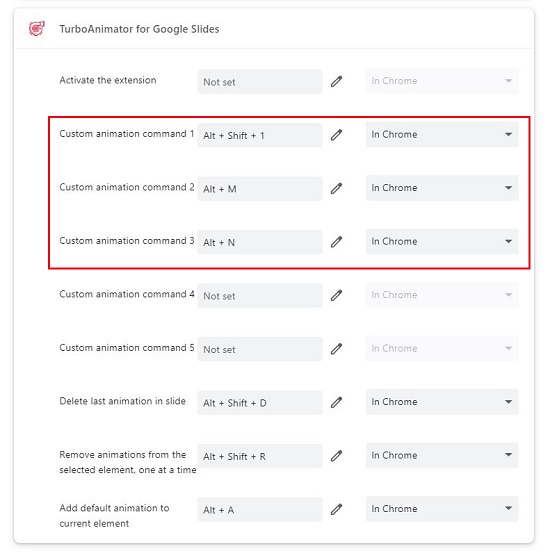This screenshot has width=550, height=553.
Task: Open scope dropdown for Add default animation
Action: point(442,509)
